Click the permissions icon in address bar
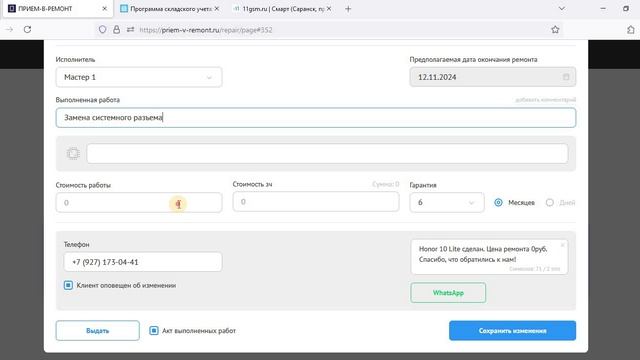 tap(130, 29)
